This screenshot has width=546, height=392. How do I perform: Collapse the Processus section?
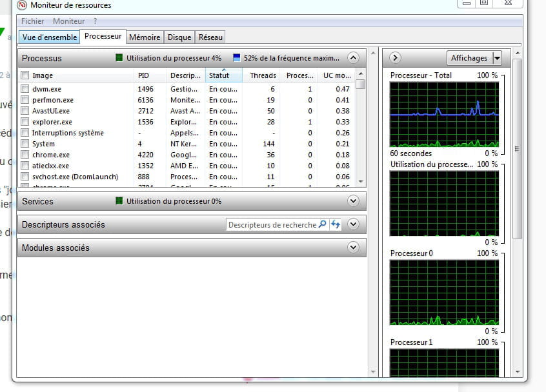coord(353,58)
